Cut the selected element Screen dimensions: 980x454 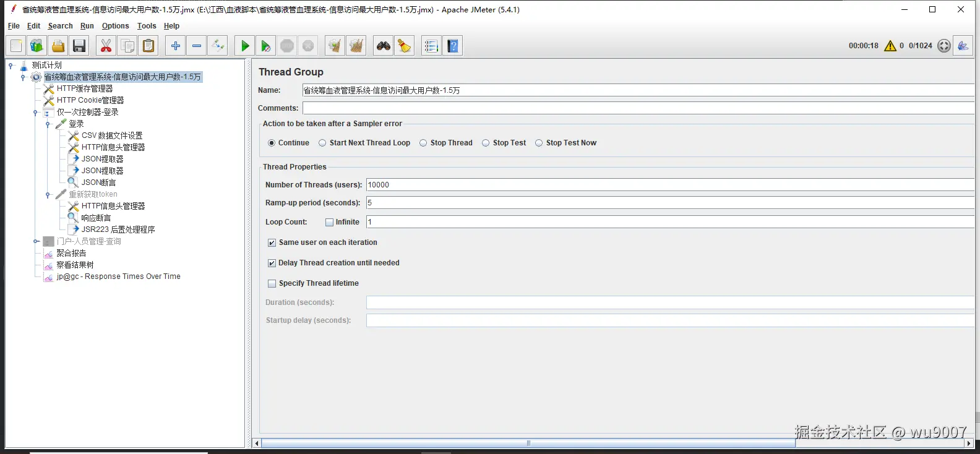[x=106, y=46]
